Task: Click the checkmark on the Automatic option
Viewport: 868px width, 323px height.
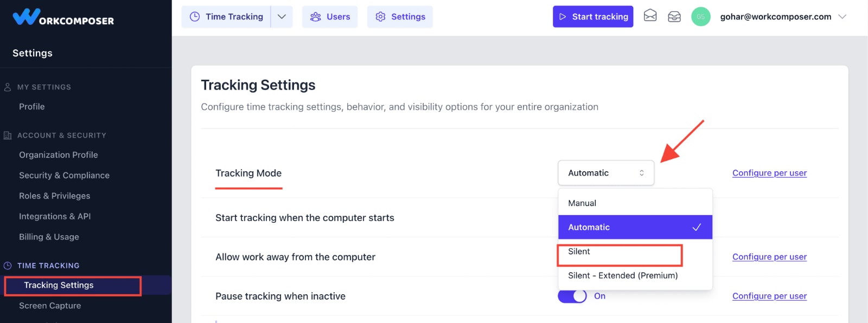Action: click(697, 227)
